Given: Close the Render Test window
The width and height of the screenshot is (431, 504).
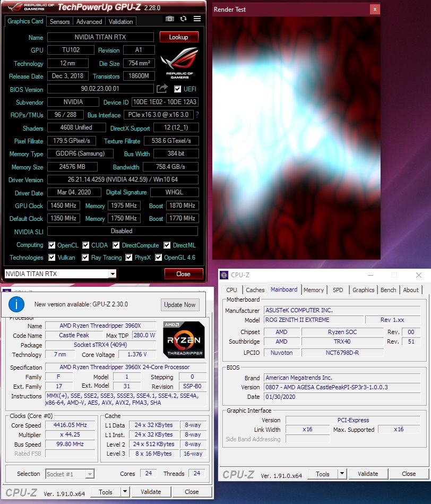Looking at the screenshot, I should 375,10.
